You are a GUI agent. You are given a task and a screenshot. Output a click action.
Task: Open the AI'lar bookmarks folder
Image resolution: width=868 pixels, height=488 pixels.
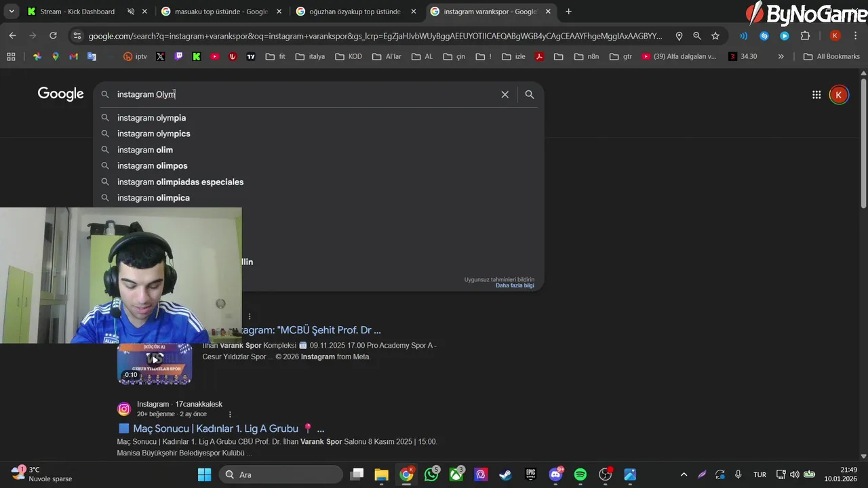click(387, 56)
